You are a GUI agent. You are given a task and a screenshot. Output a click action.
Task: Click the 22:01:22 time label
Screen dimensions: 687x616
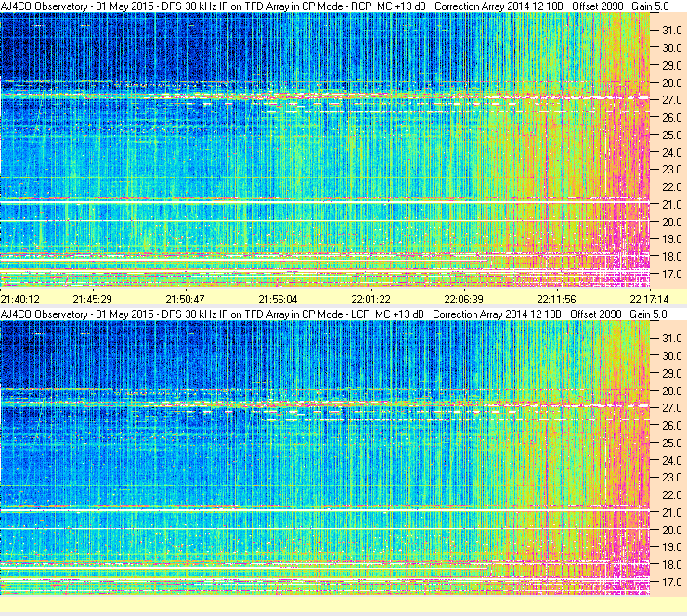tap(370, 300)
